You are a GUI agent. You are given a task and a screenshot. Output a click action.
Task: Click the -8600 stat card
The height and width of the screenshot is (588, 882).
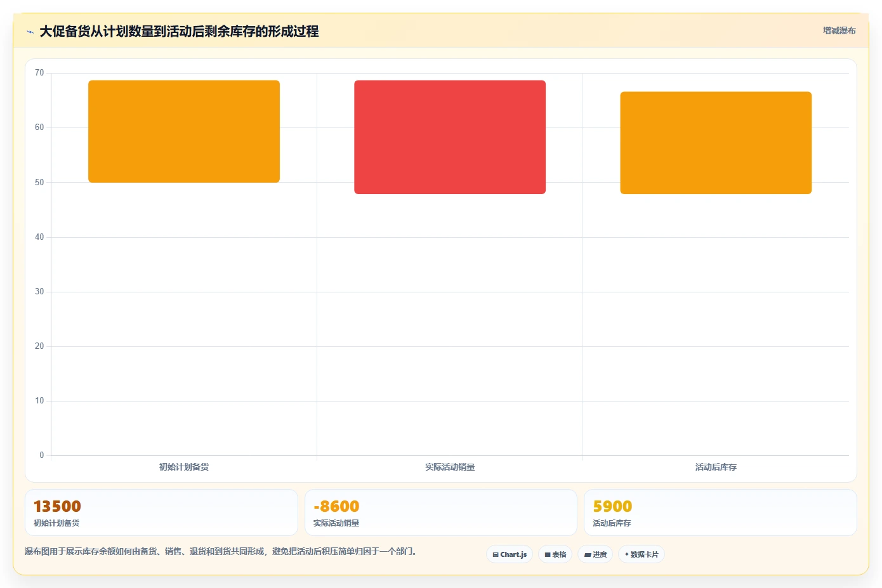(441, 513)
